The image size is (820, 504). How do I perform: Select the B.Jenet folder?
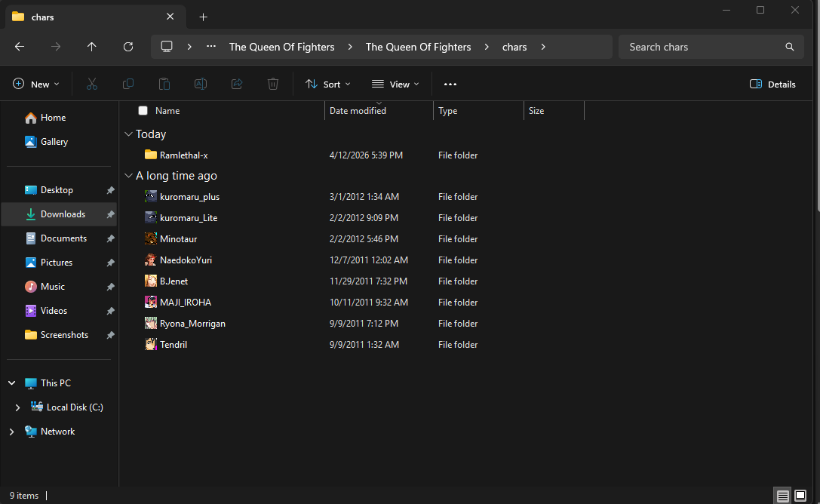[x=174, y=281]
